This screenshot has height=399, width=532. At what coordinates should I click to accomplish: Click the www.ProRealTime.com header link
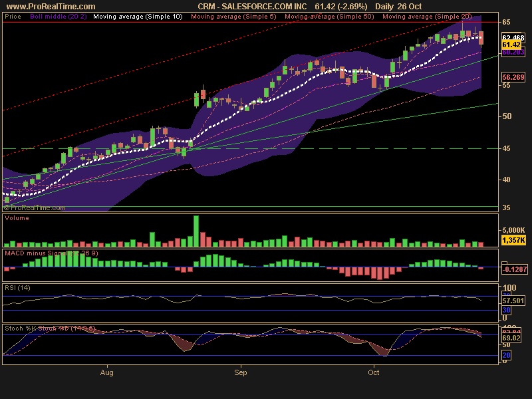point(51,7)
